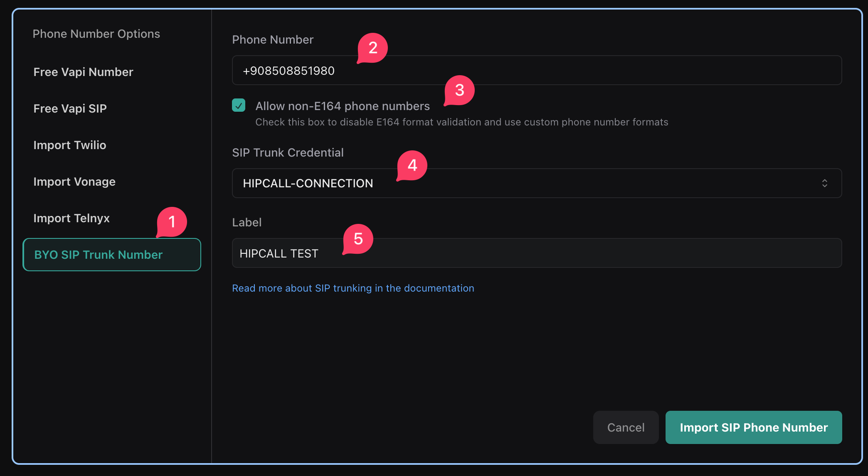Open the SIP Trunk Credential dropdown
The width and height of the screenshot is (868, 476).
pos(536,183)
